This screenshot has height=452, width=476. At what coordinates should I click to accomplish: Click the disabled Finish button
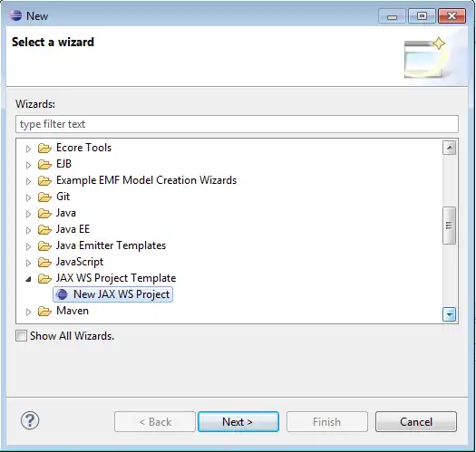327,422
